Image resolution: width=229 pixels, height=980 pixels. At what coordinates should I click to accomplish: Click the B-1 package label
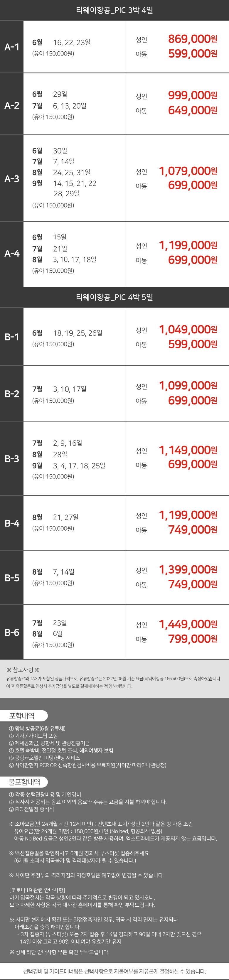point(12,337)
